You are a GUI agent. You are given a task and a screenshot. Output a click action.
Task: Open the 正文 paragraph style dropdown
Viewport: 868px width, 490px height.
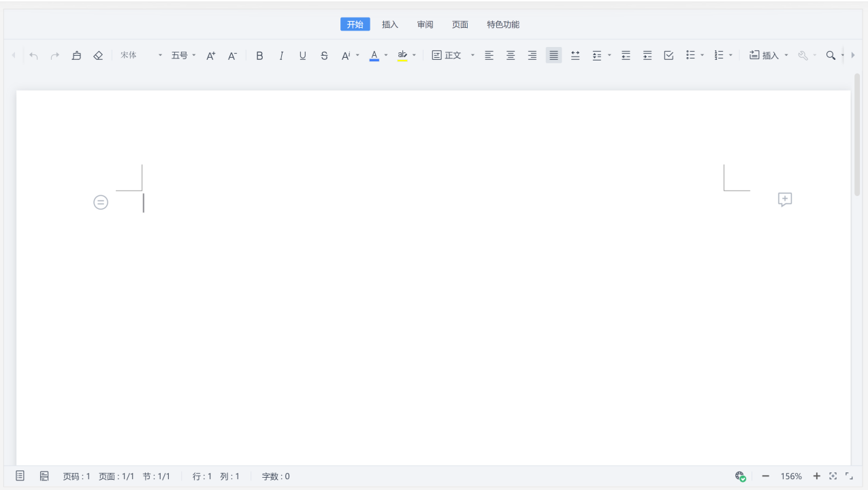tap(453, 56)
